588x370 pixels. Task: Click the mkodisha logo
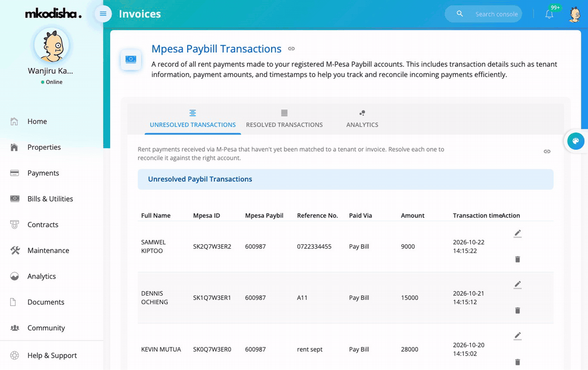[x=53, y=14]
